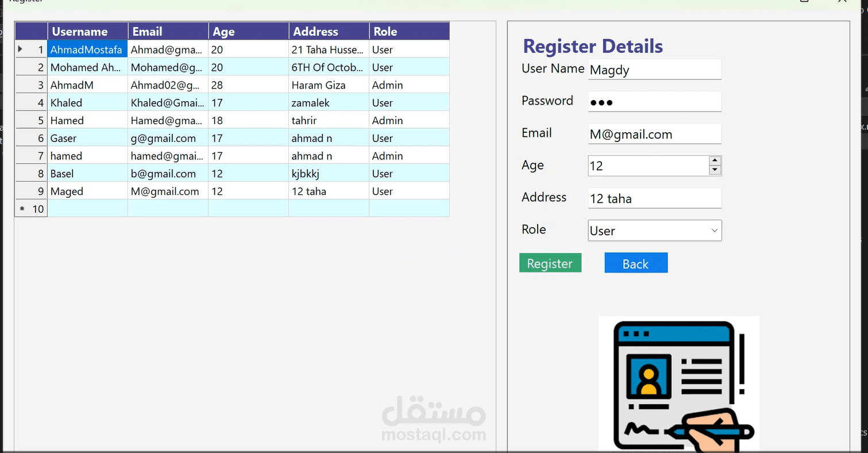Select the Mohamed Ah... username cell
This screenshot has width=868, height=453.
[88, 67]
